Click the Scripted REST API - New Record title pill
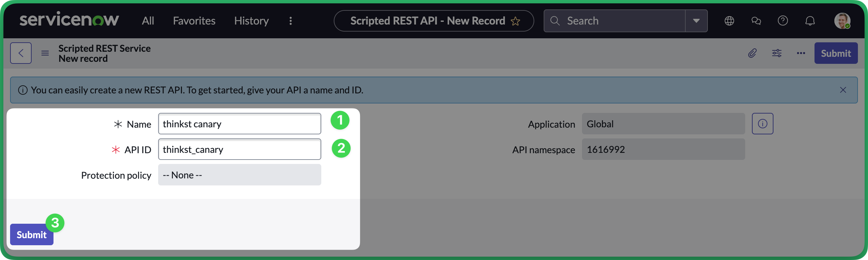Image resolution: width=868 pixels, height=260 pixels. click(434, 21)
